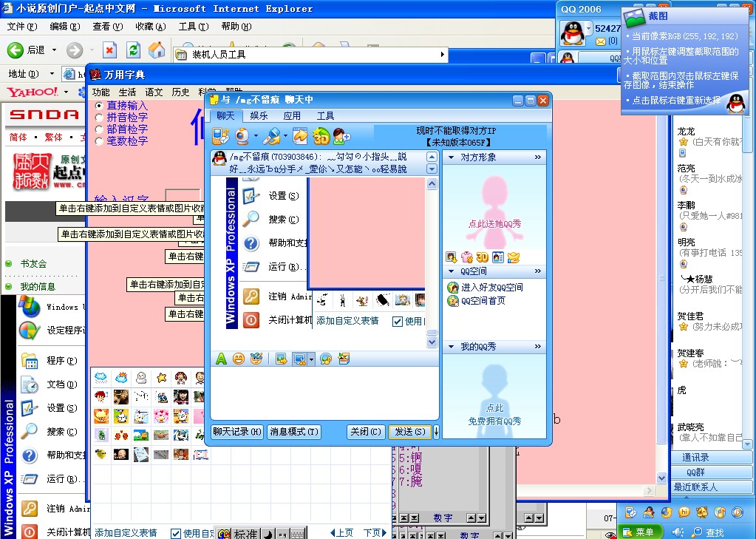
Task: Select the 笔数检字 radio button
Action: point(99,141)
